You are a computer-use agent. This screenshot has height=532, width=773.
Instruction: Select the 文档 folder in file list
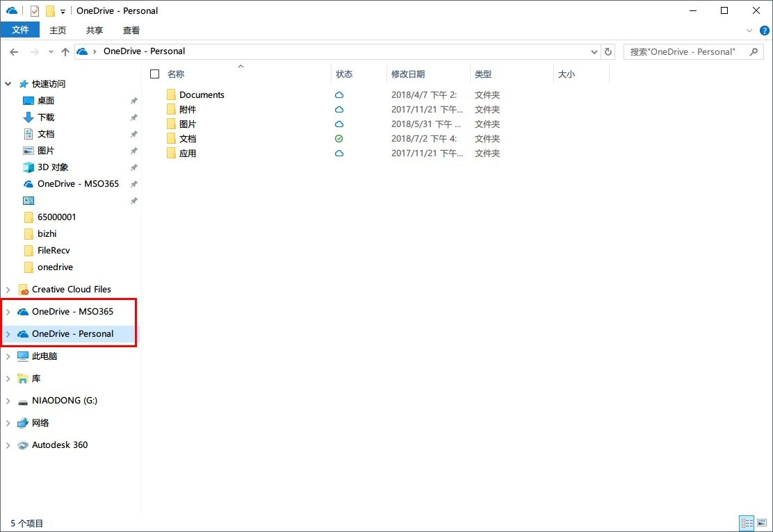coord(187,139)
